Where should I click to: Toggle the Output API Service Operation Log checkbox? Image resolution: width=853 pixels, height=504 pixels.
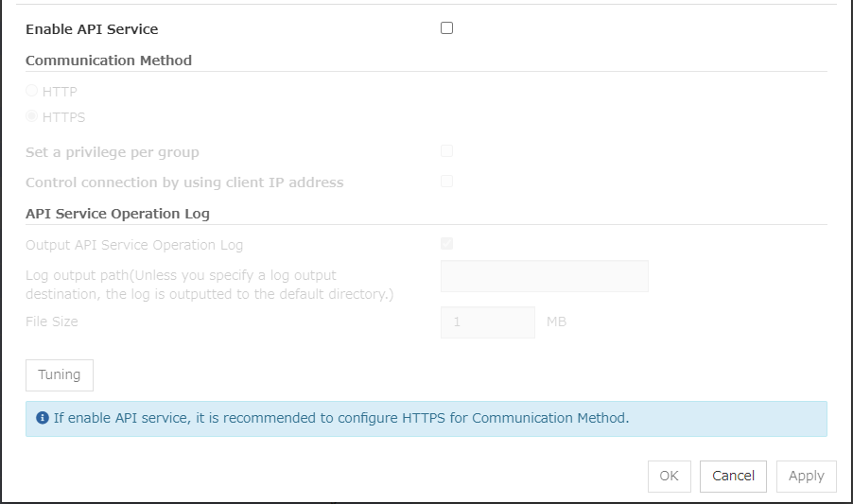pos(447,244)
